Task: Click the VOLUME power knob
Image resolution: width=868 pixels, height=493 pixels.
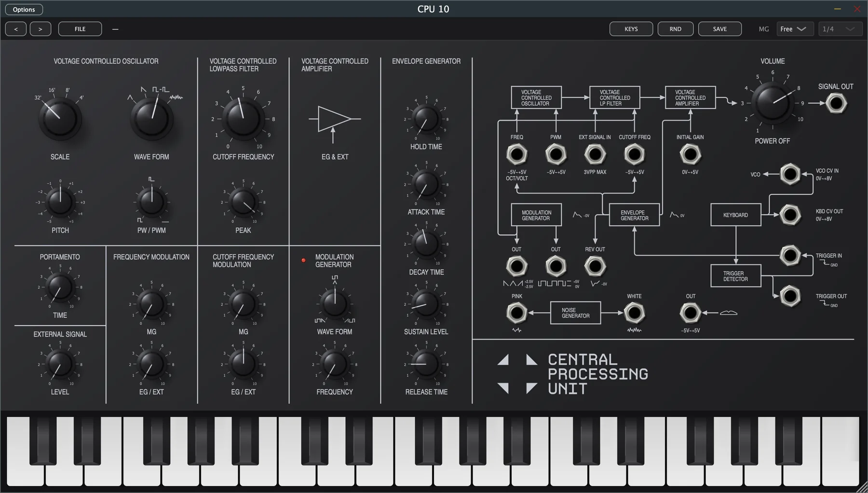Action: 773,102
